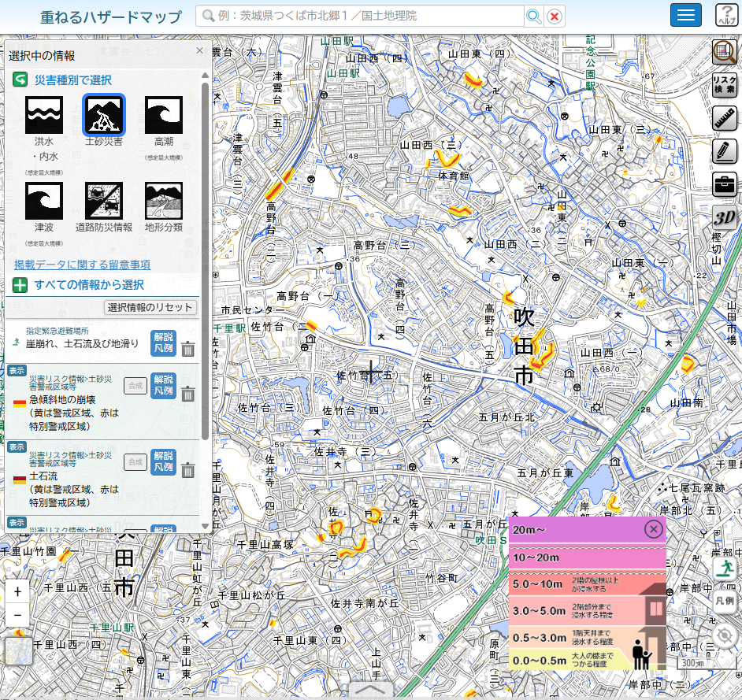The height and width of the screenshot is (700, 742).
Task: Click the 選択情報のリセット button
Action: 150,307
